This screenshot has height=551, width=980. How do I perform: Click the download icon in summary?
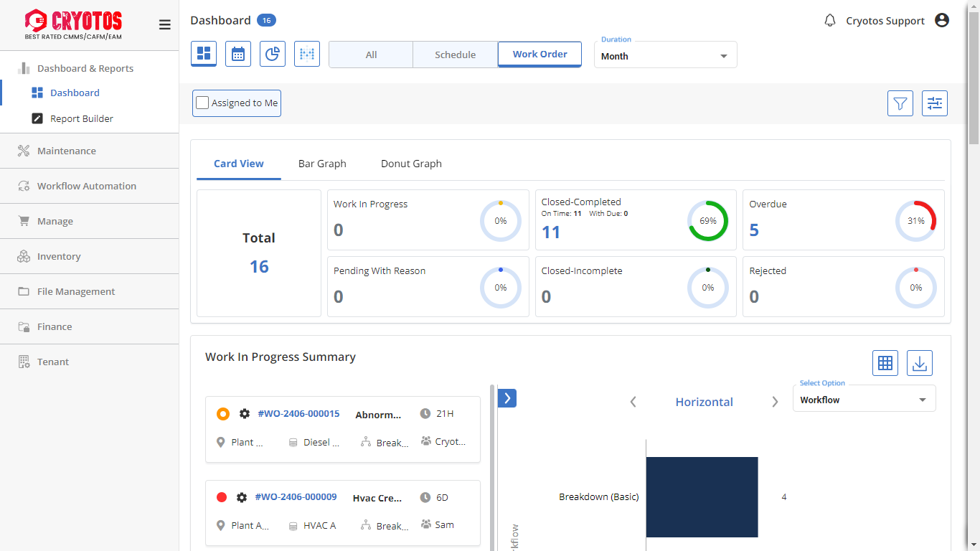[x=920, y=363]
